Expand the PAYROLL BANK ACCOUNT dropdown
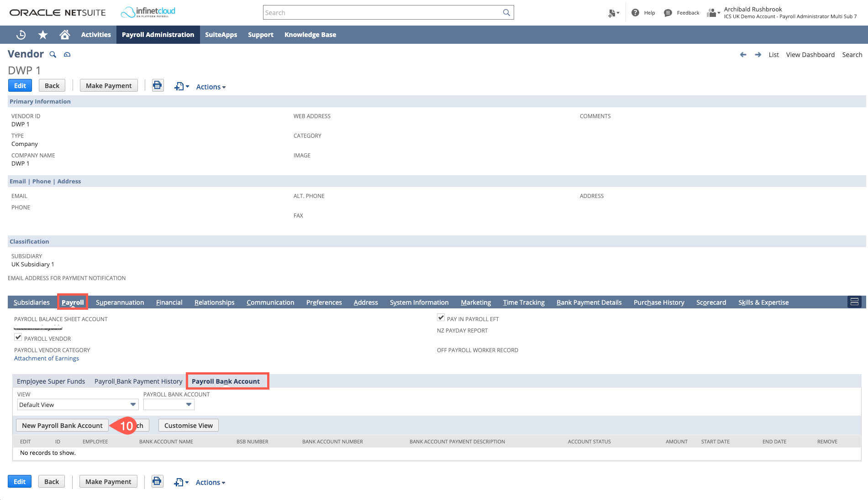This screenshot has width=868, height=500. click(x=168, y=405)
